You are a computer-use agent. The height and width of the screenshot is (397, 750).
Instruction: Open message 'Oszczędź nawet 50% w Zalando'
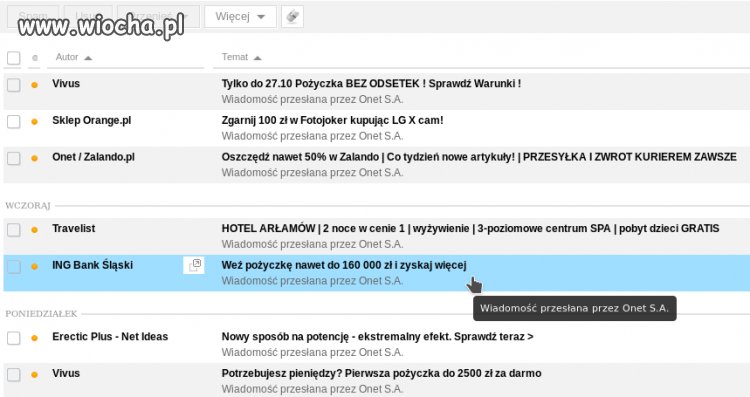coord(479,157)
